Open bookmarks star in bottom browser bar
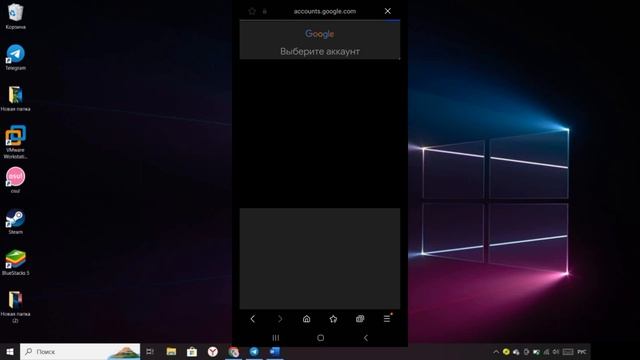 point(333,319)
